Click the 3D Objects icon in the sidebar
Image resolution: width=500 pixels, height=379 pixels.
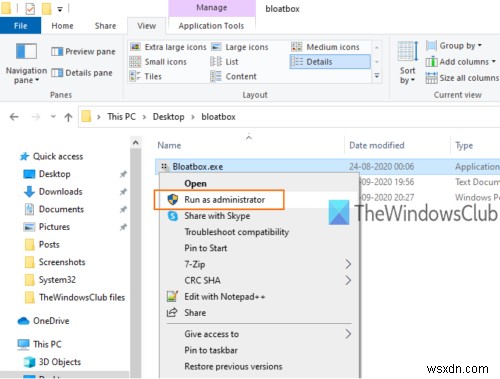[x=29, y=362]
